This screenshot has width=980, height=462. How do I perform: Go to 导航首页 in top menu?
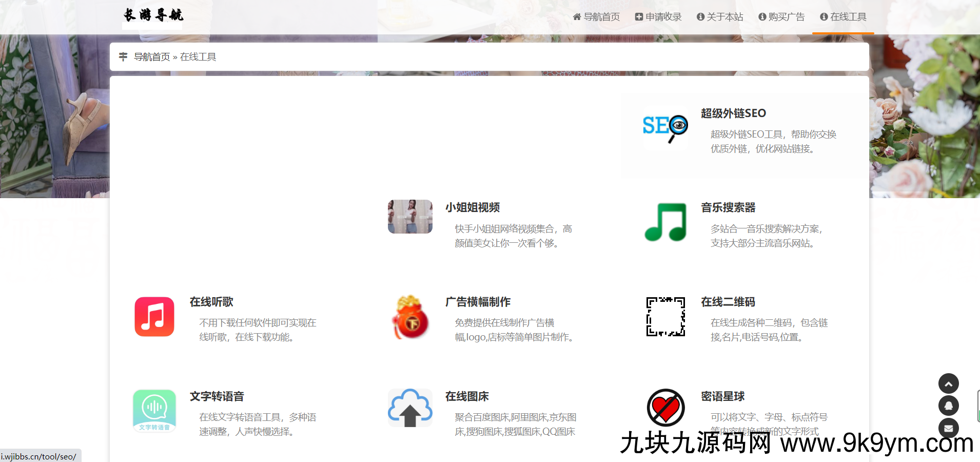click(x=596, y=17)
